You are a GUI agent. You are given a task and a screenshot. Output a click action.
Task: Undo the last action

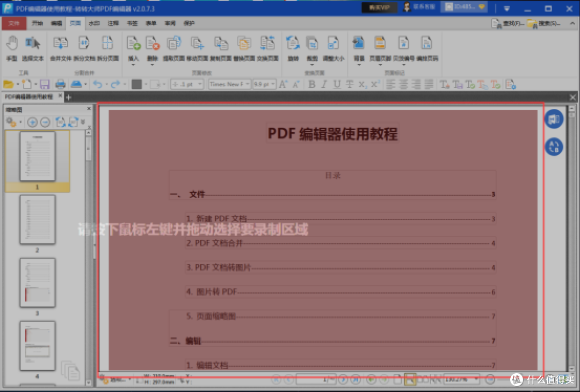tap(98, 85)
